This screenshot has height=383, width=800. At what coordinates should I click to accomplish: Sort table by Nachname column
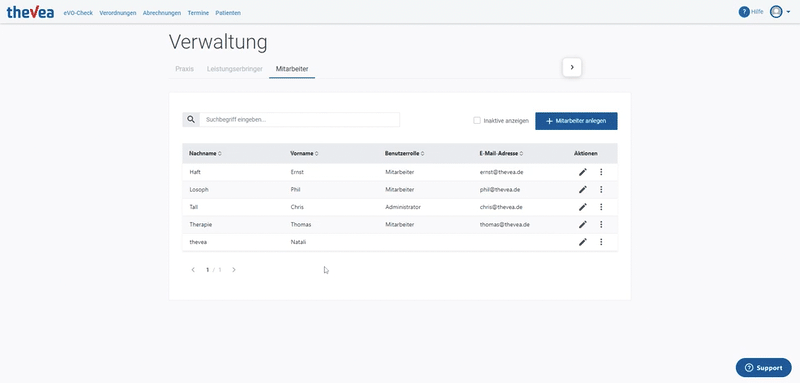(205, 154)
